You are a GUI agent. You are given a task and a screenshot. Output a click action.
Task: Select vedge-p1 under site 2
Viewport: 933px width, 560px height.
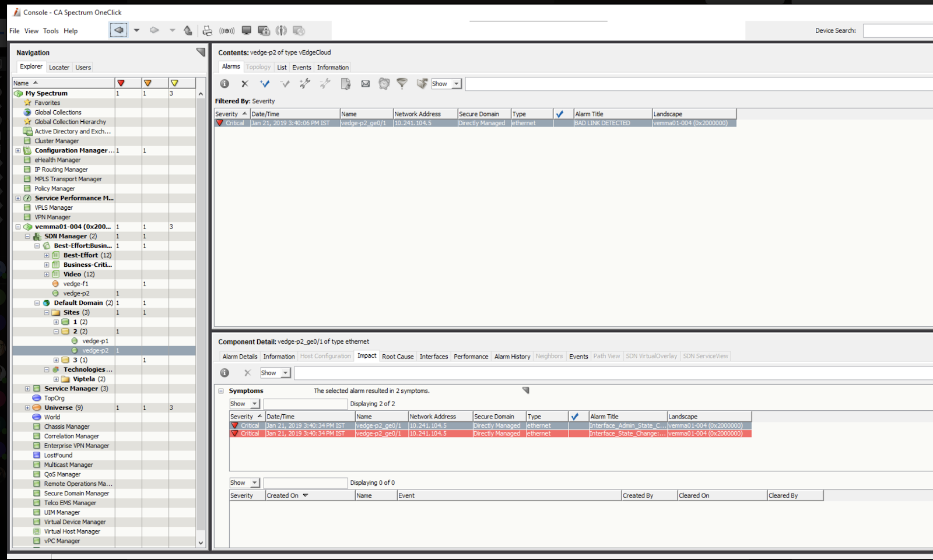pyautogui.click(x=96, y=341)
